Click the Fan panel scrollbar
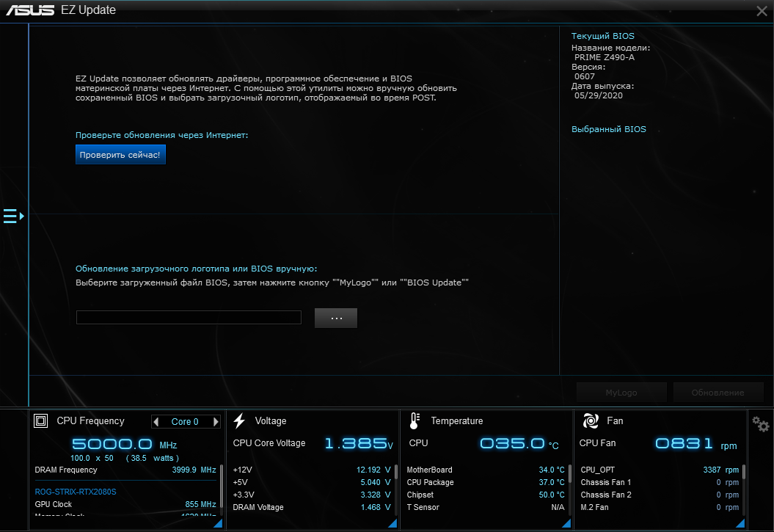This screenshot has height=532, width=774. coord(743,472)
